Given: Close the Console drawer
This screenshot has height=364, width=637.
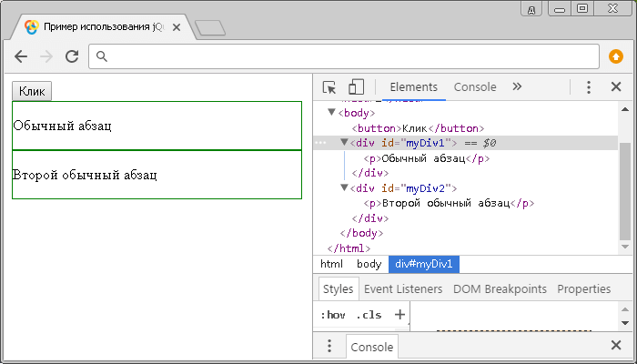Looking at the screenshot, I should (616, 345).
